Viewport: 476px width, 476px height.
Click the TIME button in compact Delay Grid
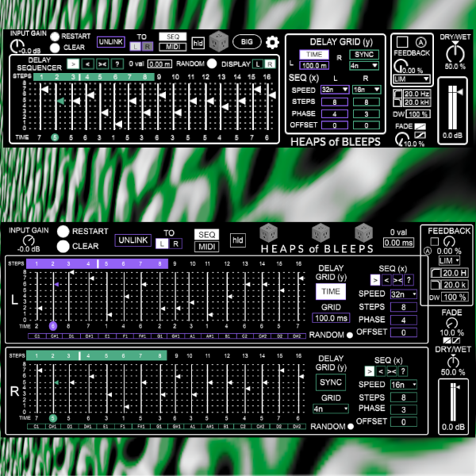[314, 55]
